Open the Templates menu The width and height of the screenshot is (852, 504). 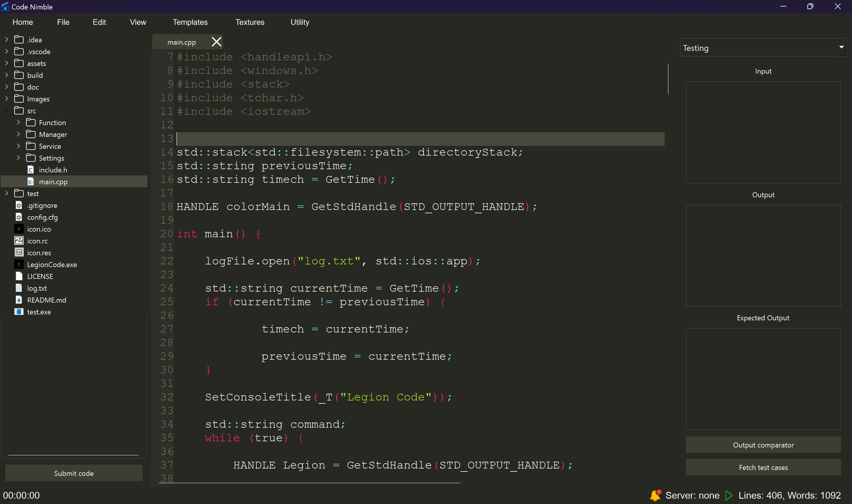[x=190, y=22]
